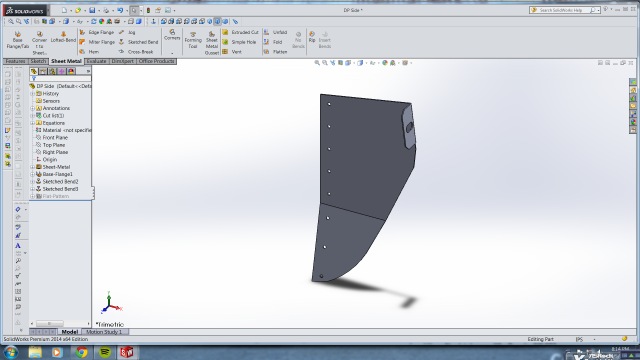The width and height of the screenshot is (640, 360).
Task: Select the Jog tool
Action: tap(127, 32)
